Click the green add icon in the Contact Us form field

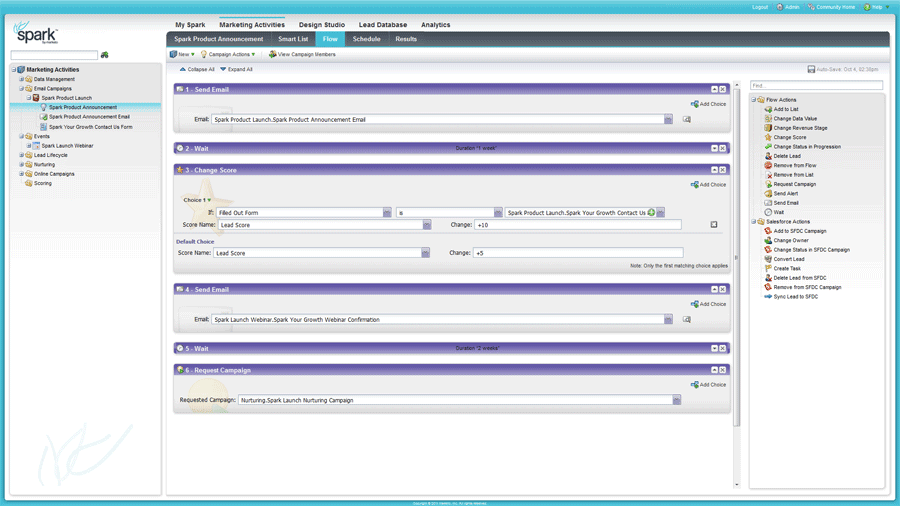(x=651, y=212)
